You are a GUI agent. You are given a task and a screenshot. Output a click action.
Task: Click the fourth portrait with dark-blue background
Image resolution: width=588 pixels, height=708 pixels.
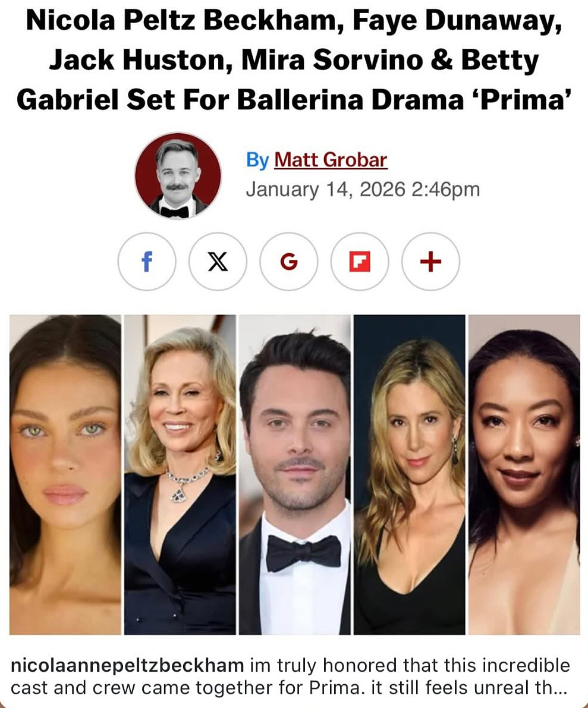coord(409,474)
